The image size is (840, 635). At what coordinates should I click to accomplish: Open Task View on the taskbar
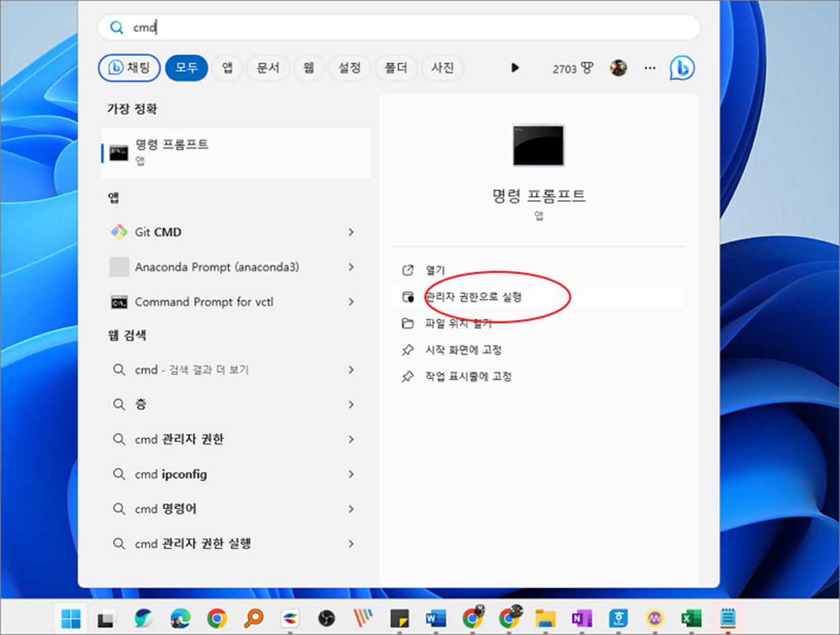107,618
